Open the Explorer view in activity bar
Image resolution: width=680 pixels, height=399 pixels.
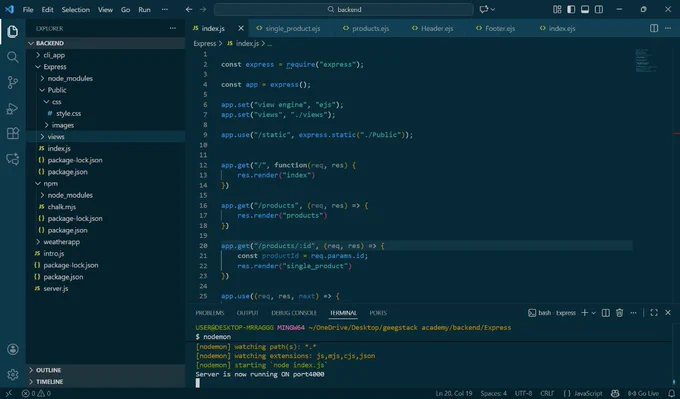click(x=13, y=31)
